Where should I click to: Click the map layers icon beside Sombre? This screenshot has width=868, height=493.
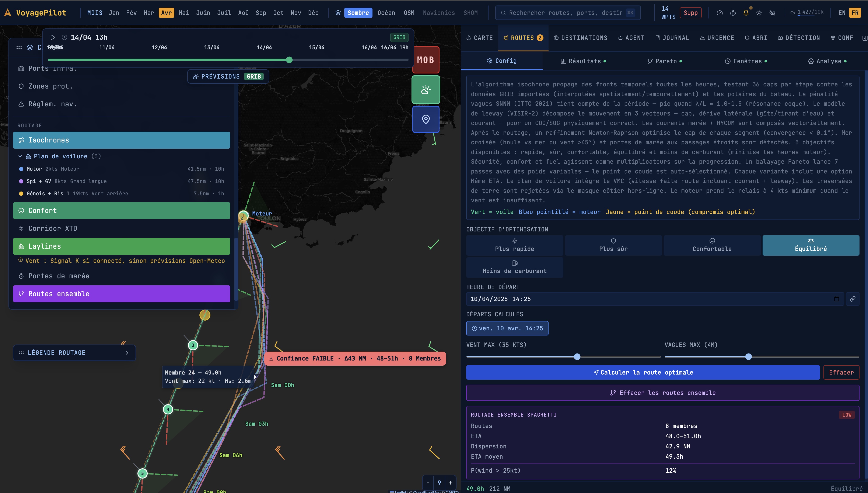(x=338, y=13)
